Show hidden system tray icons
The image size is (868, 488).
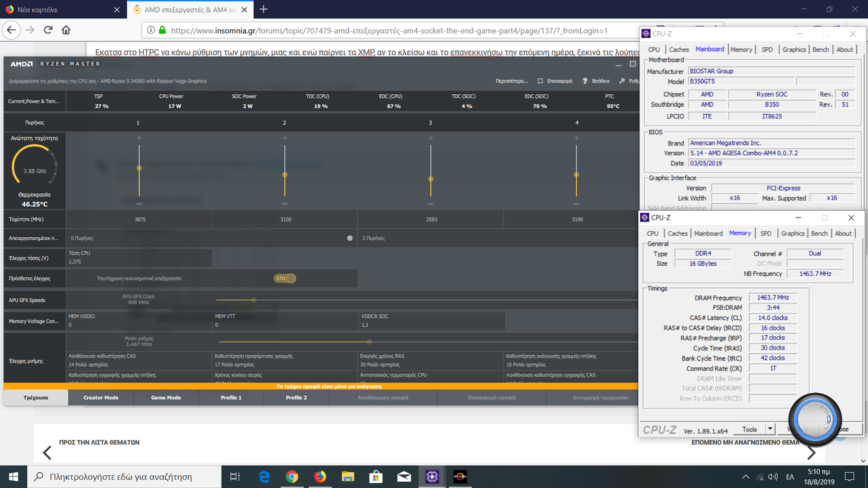[x=746, y=476]
